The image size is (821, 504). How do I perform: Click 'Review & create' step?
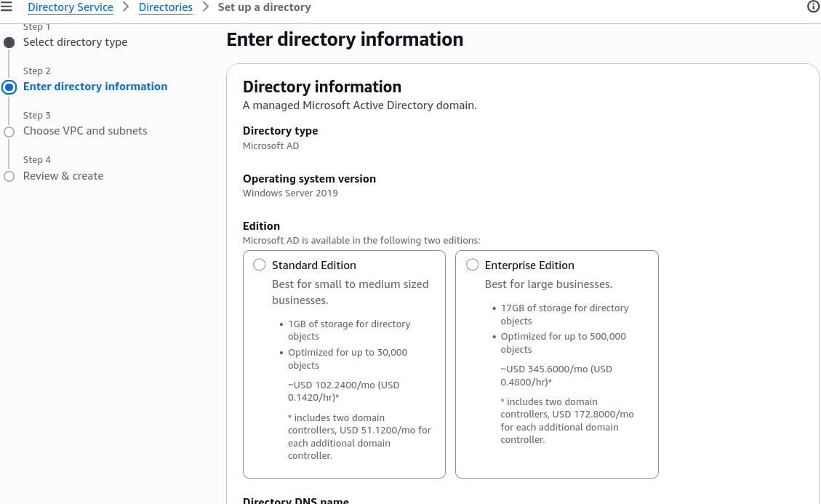pos(63,176)
